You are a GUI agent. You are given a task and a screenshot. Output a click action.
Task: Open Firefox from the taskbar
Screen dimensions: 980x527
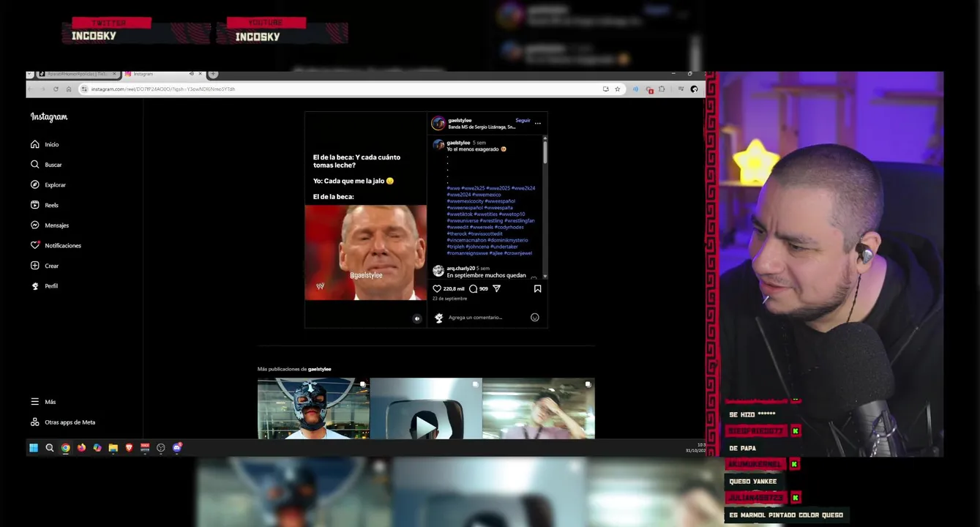[x=81, y=448]
